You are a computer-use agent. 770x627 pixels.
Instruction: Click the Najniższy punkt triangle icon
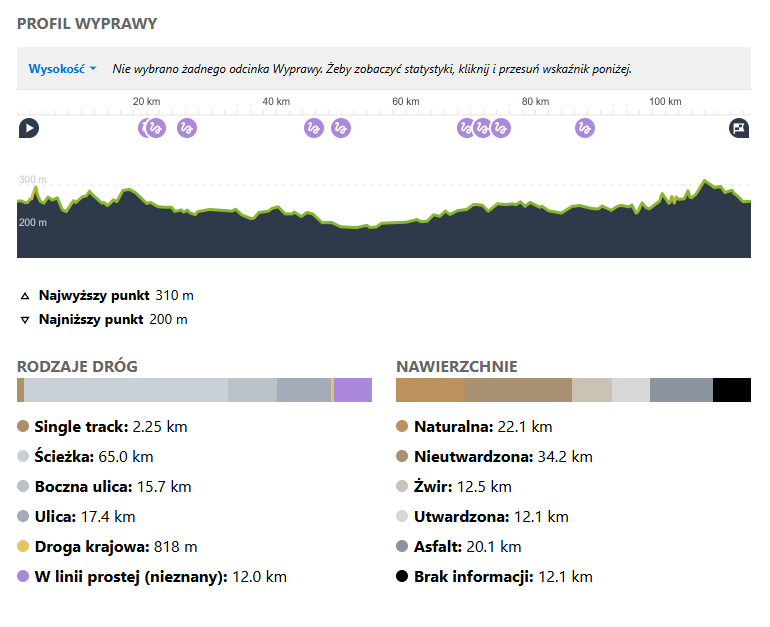tap(25, 320)
